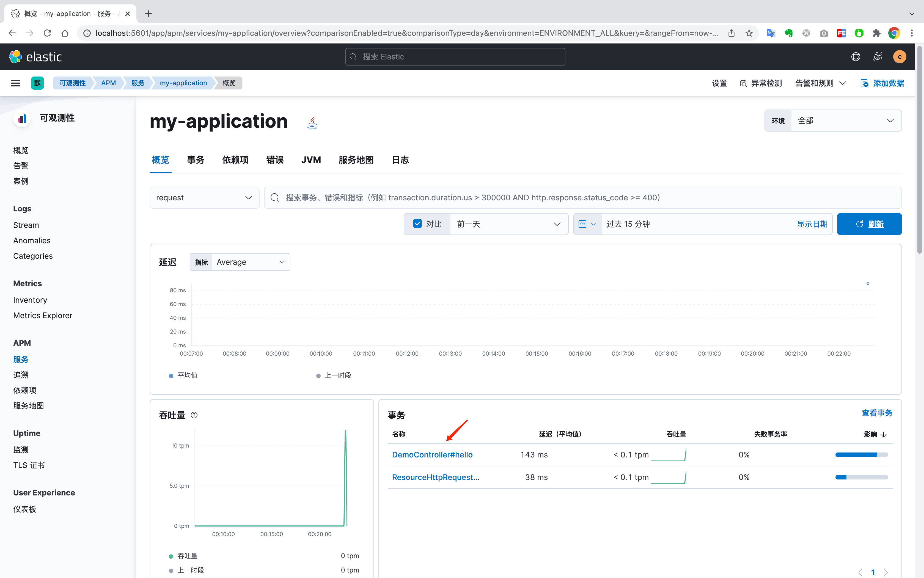This screenshot has height=578, width=924.
Task: Open the request transaction type dropdown
Action: [204, 198]
